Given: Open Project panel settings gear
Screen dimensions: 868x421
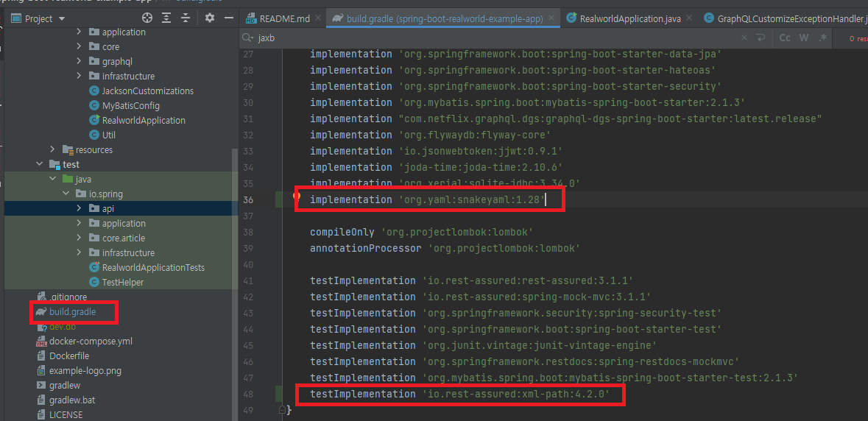Looking at the screenshot, I should (x=209, y=18).
